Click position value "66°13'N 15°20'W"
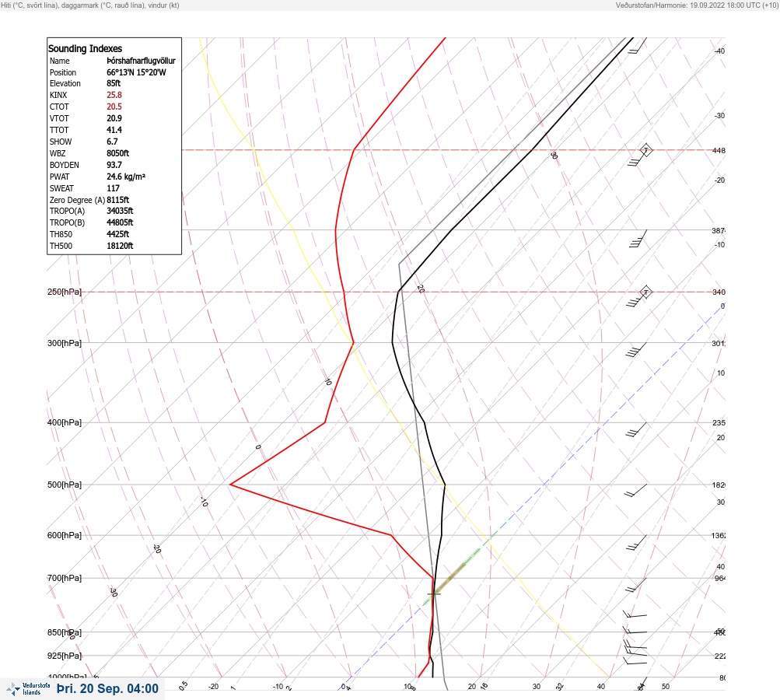780x700 pixels. click(x=136, y=72)
